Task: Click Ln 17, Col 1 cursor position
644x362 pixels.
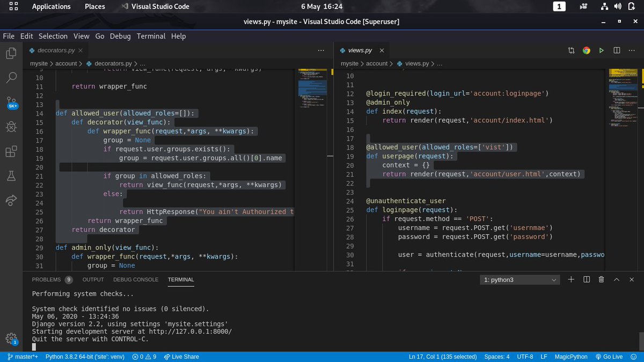Action: coord(443,357)
